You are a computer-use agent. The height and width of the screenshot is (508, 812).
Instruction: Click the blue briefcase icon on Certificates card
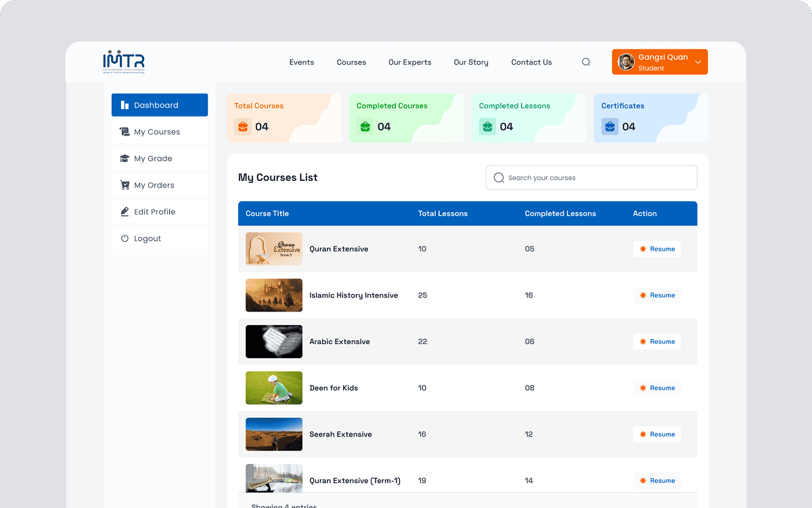point(609,126)
